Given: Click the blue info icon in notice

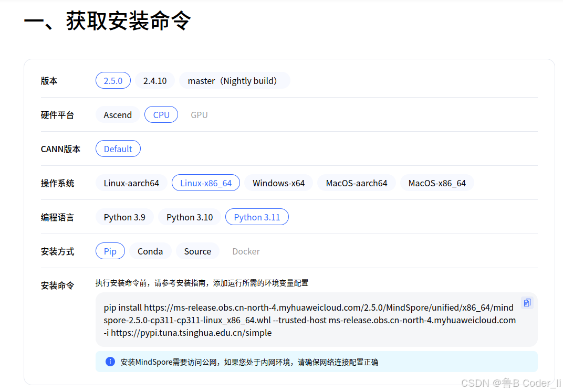Looking at the screenshot, I should [x=110, y=362].
